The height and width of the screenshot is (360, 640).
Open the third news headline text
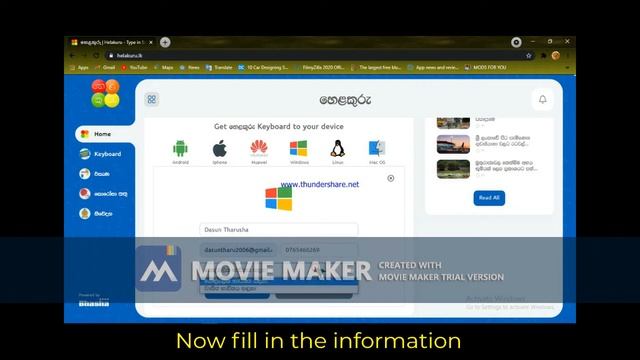(x=506, y=165)
